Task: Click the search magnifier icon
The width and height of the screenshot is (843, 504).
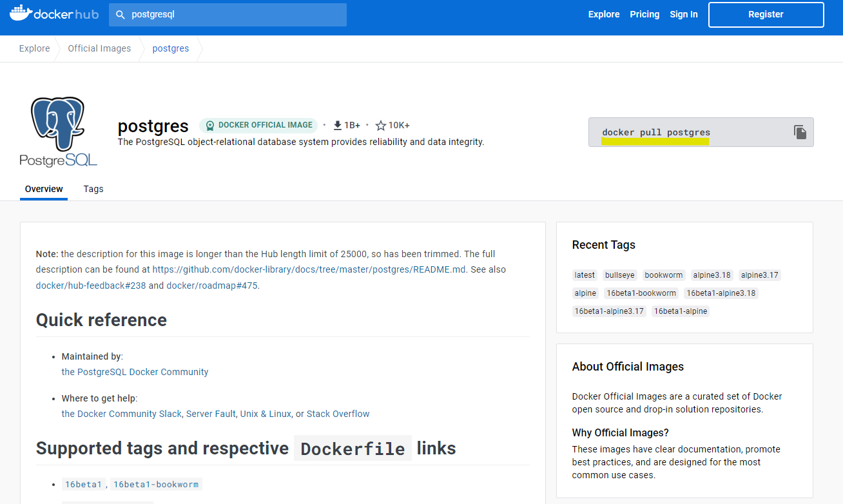Action: 121,14
